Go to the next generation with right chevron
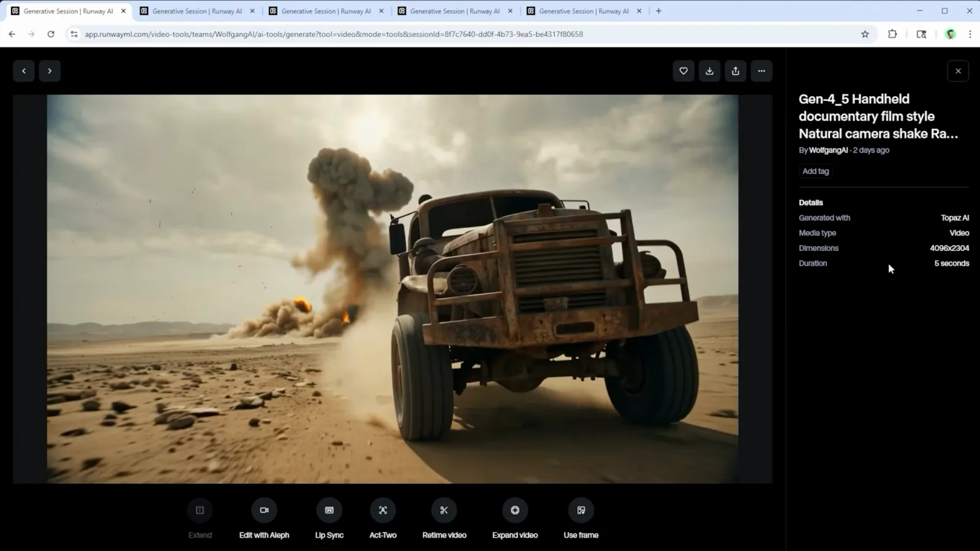 tap(50, 71)
